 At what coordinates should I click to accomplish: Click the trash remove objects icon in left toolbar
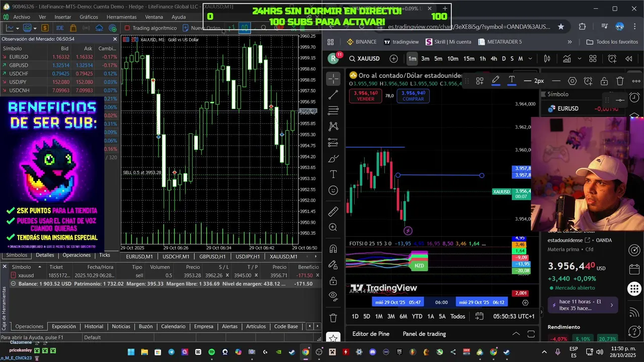click(333, 318)
